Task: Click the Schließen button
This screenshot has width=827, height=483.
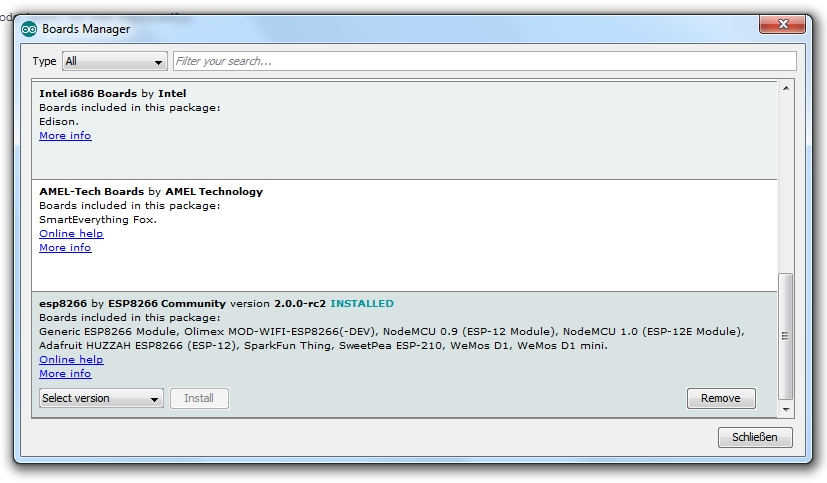Action: tap(755, 437)
